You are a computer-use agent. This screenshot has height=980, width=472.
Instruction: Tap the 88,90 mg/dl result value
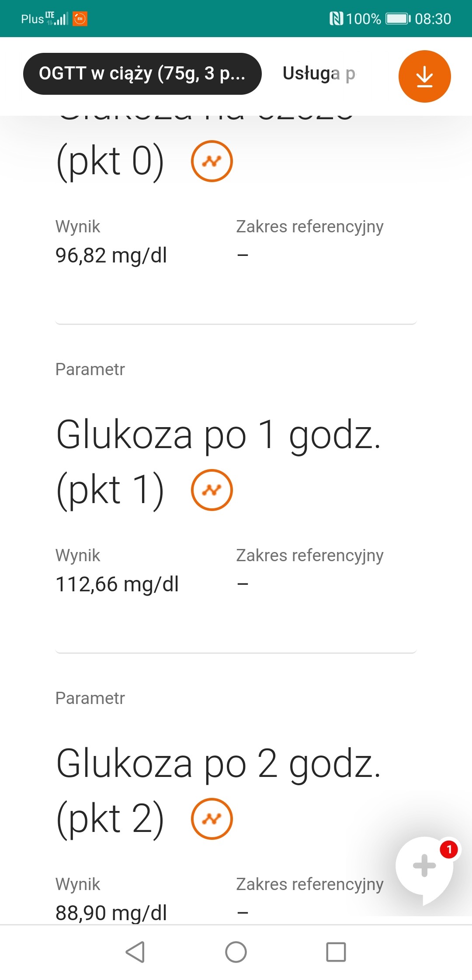click(111, 913)
